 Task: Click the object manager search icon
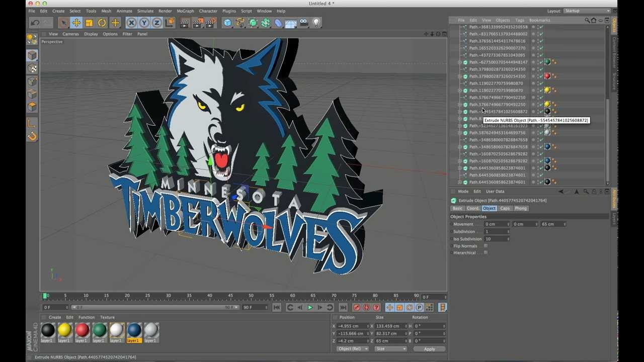click(x=587, y=21)
